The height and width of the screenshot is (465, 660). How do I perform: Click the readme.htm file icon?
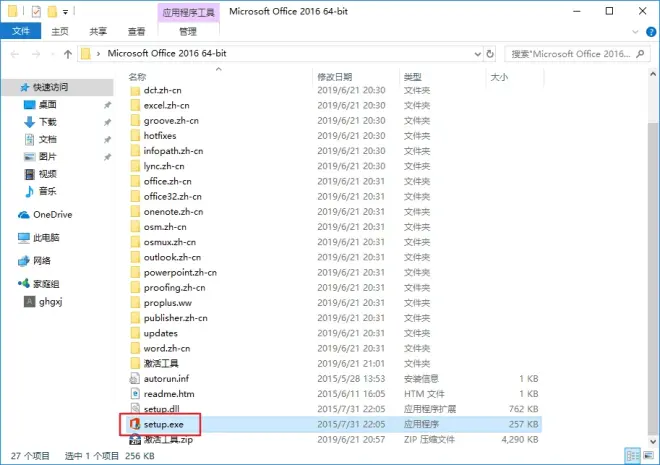[136, 393]
